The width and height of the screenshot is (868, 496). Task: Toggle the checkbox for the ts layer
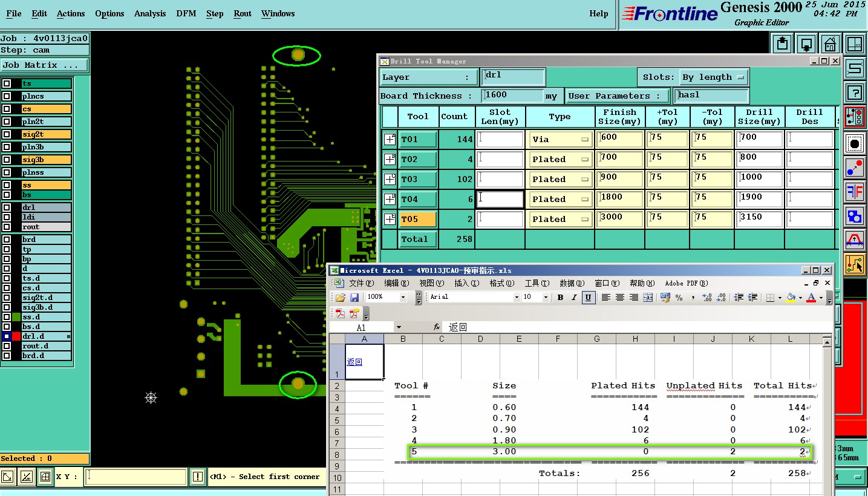tap(7, 83)
